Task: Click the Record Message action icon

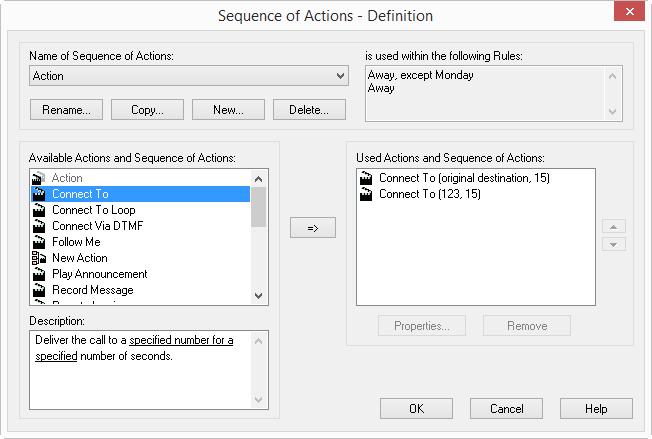Action: point(39,290)
